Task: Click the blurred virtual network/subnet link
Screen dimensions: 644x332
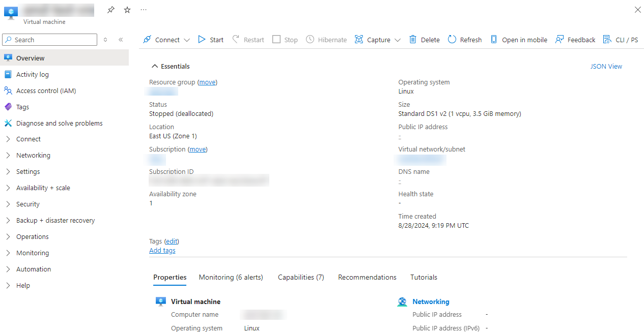Action: coord(421,160)
